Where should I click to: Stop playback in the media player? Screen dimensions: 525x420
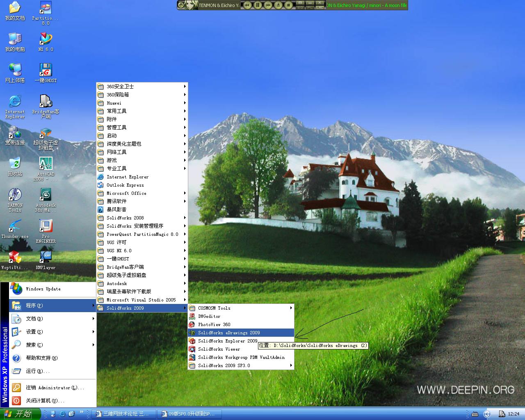[x=288, y=5]
